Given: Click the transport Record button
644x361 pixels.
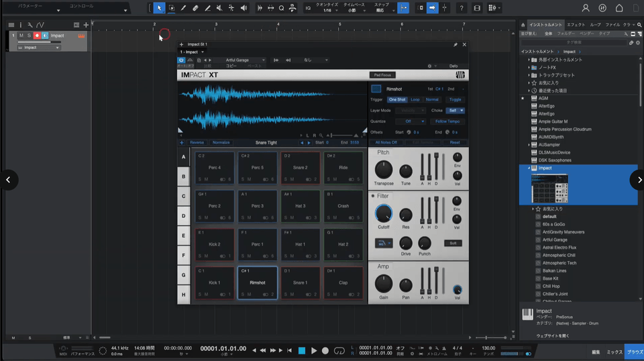Looking at the screenshot, I should (x=325, y=351).
